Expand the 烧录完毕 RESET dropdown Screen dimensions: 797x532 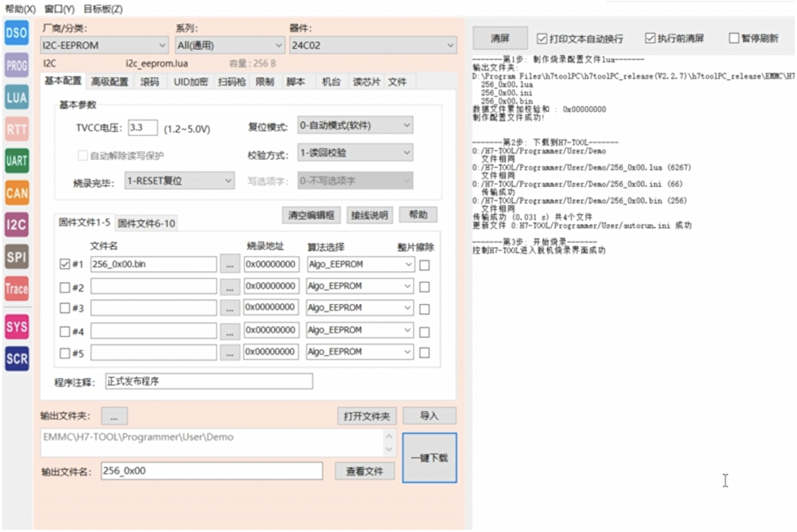point(179,180)
